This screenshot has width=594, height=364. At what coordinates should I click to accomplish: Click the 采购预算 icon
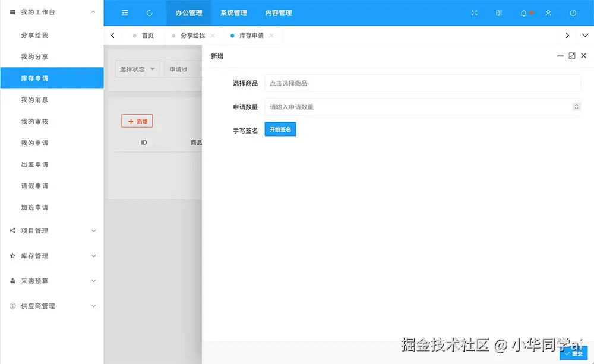pos(12,281)
